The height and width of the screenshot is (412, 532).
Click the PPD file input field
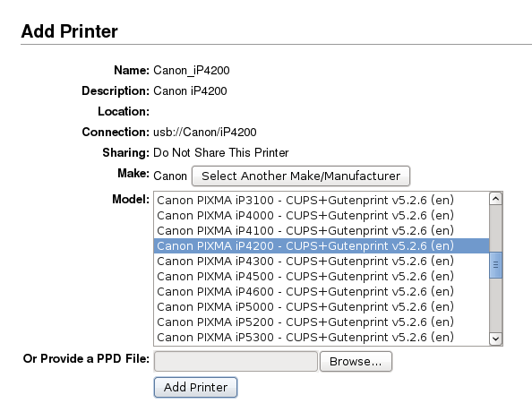pyautogui.click(x=236, y=362)
